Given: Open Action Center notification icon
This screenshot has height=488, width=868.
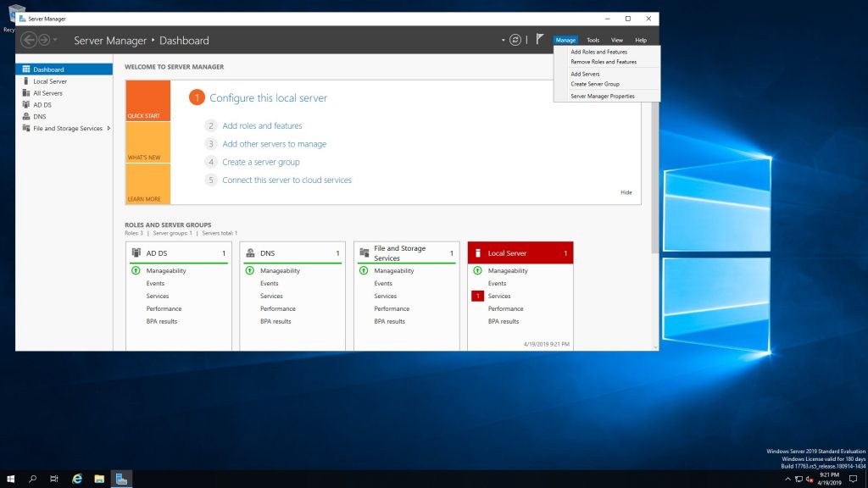Looking at the screenshot, I should click(853, 480).
